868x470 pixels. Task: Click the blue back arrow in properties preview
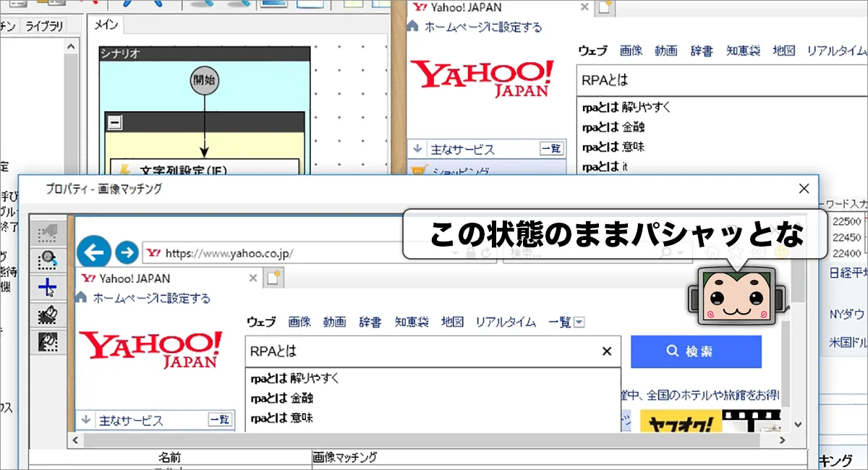pos(94,252)
